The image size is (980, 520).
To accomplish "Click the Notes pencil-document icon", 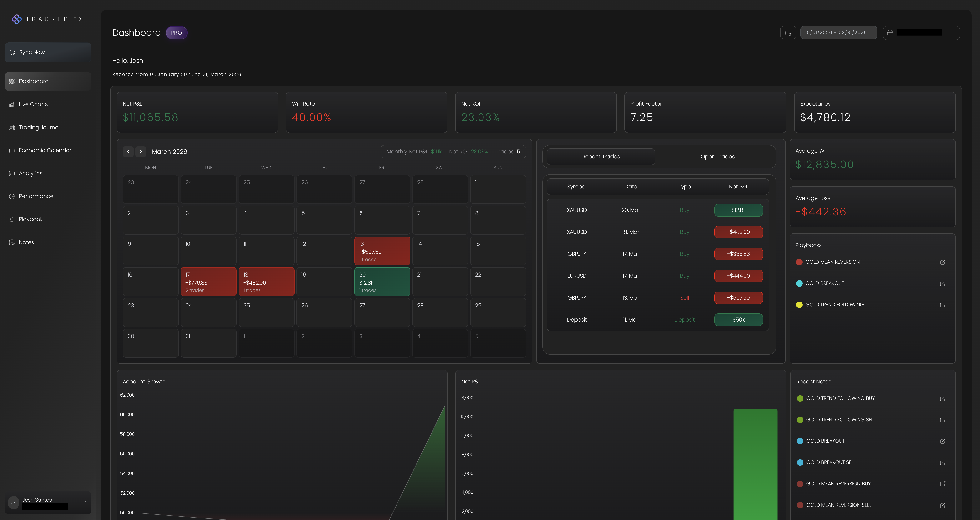I will coord(12,242).
